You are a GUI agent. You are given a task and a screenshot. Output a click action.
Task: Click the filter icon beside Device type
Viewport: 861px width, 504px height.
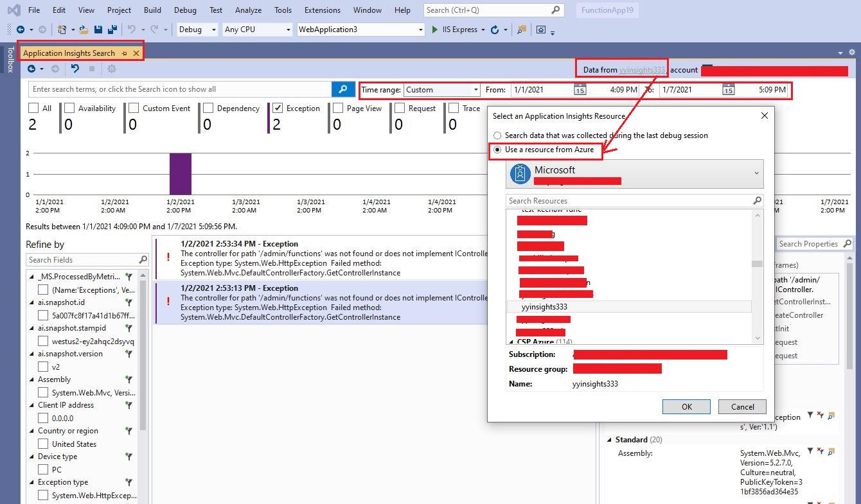(129, 456)
